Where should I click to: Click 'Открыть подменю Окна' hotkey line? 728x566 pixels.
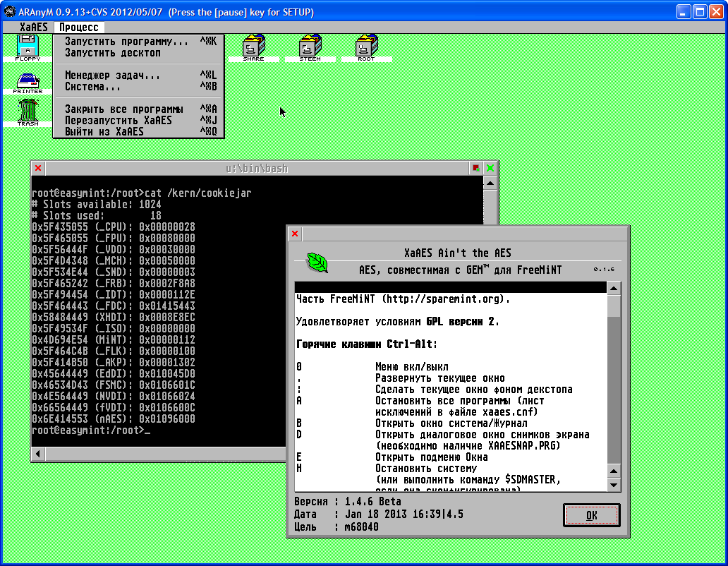pyautogui.click(x=431, y=457)
